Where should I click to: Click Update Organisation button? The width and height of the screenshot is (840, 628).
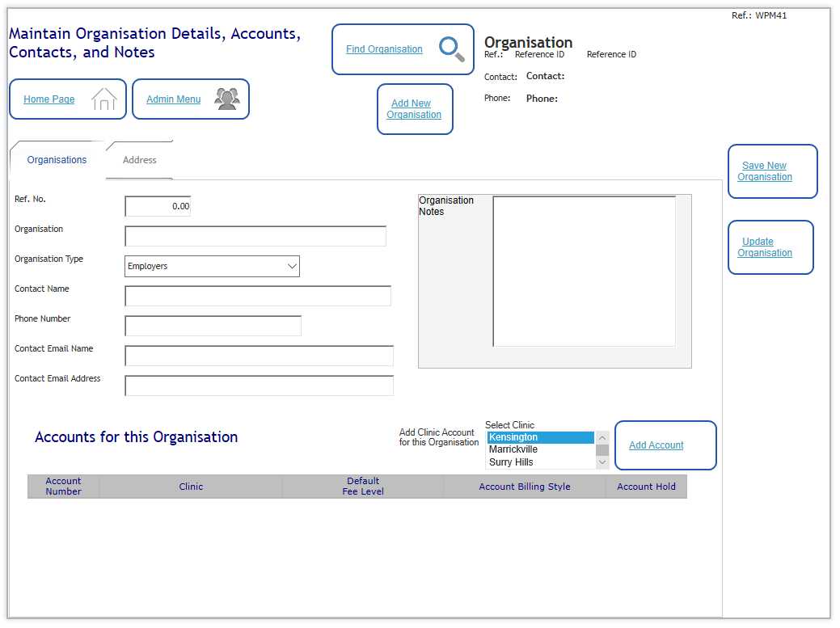tap(770, 247)
